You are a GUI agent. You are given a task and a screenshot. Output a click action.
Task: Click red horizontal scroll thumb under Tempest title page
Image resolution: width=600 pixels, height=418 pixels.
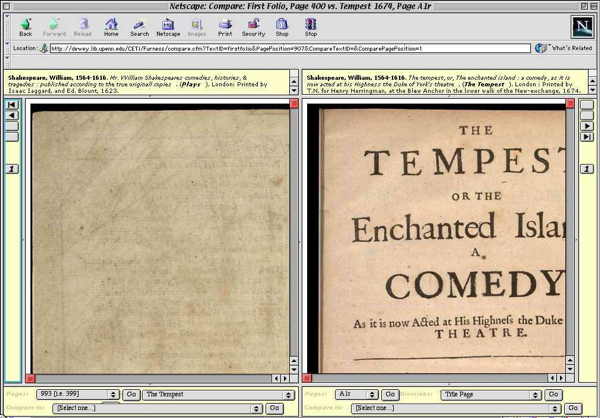click(307, 378)
